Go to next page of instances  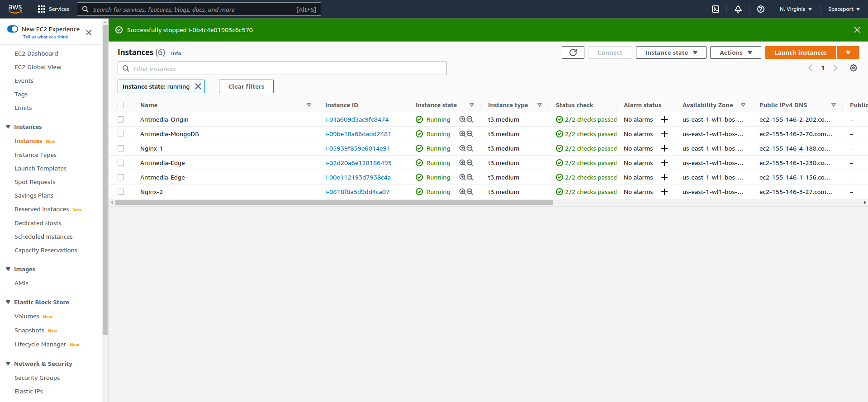coord(835,68)
